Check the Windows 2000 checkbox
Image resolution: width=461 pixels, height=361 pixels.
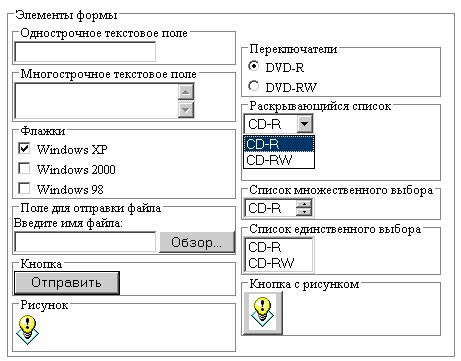point(24,168)
